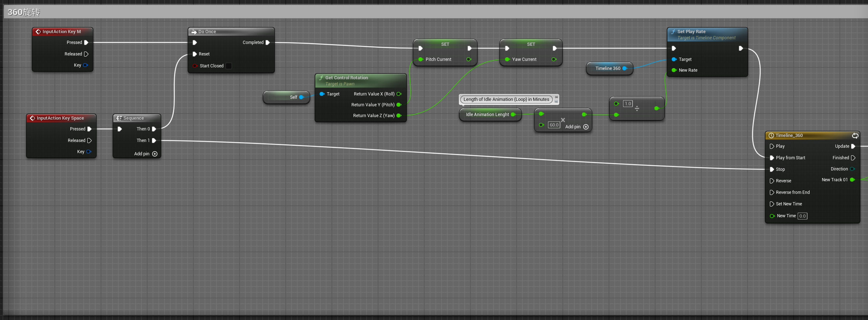868x320 pixels.
Task: Click Set New Time pin on Timeline_360
Action: tap(772, 204)
